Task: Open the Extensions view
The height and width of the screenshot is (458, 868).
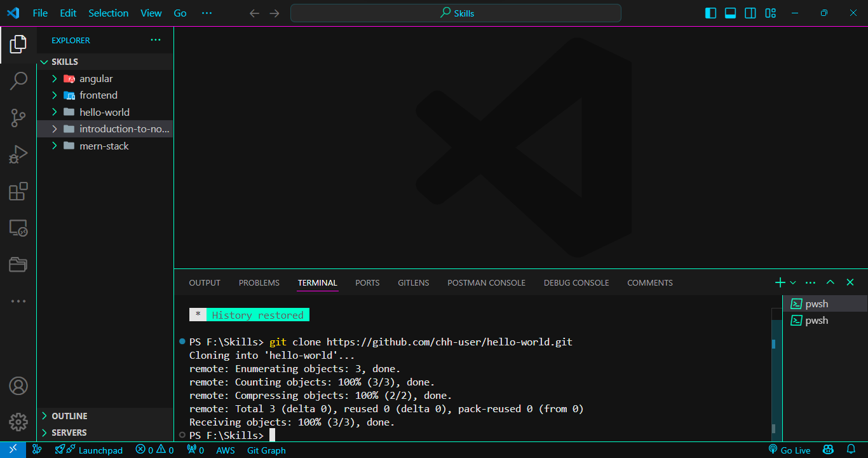Action: (x=18, y=191)
